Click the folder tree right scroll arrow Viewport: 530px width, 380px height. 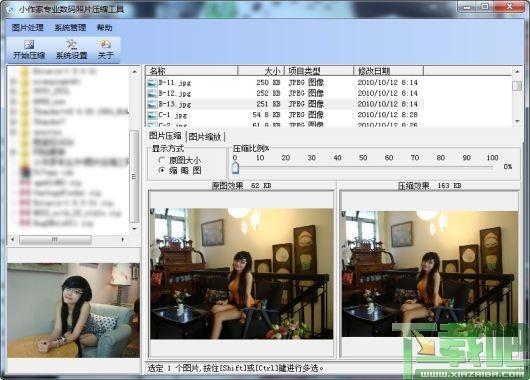(123, 239)
